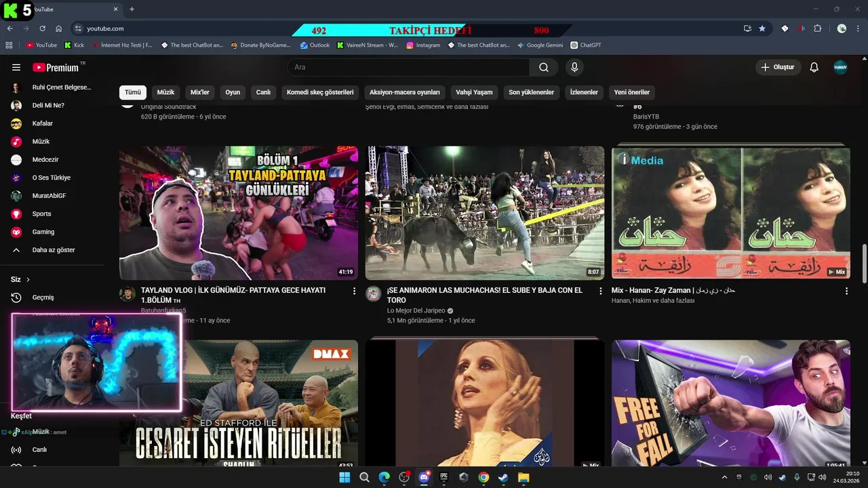Select the Tümü filter chip
868x488 pixels.
(133, 92)
